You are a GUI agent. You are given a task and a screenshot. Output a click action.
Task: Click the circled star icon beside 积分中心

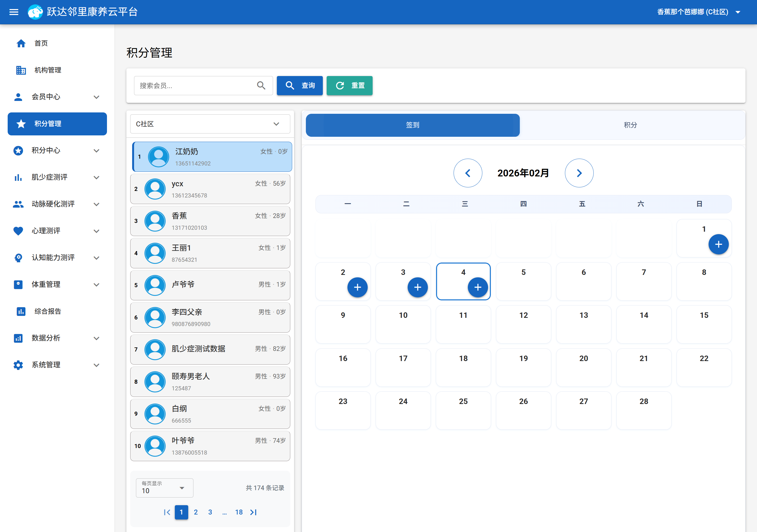pos(18,151)
